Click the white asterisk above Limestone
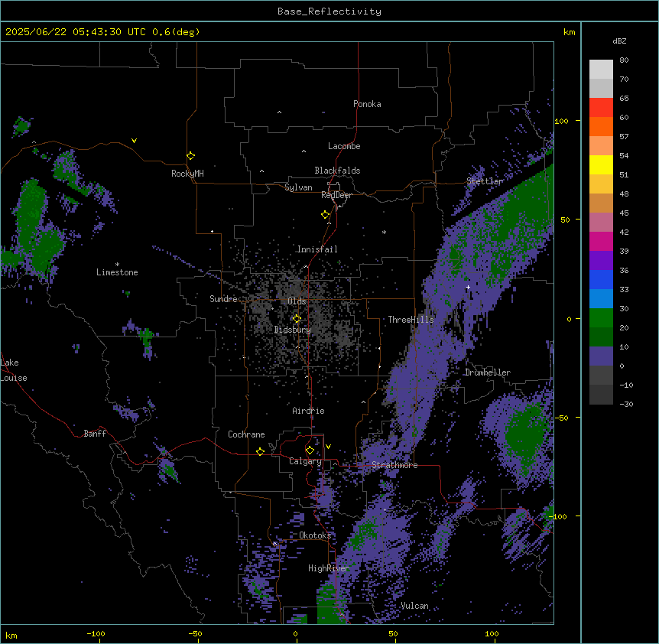The image size is (659, 644). (117, 265)
